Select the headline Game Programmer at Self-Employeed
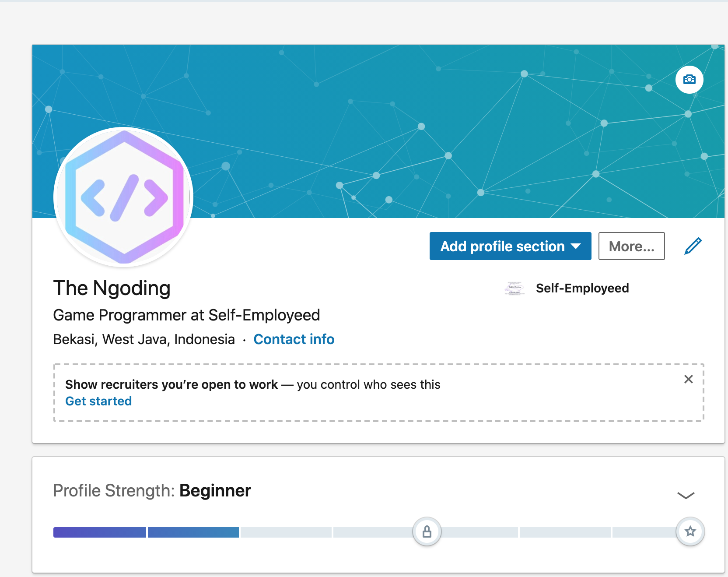The width and height of the screenshot is (728, 577). 186,315
